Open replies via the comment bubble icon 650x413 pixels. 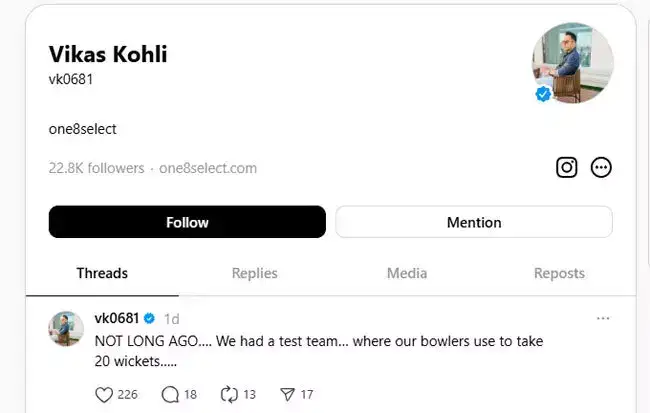170,394
